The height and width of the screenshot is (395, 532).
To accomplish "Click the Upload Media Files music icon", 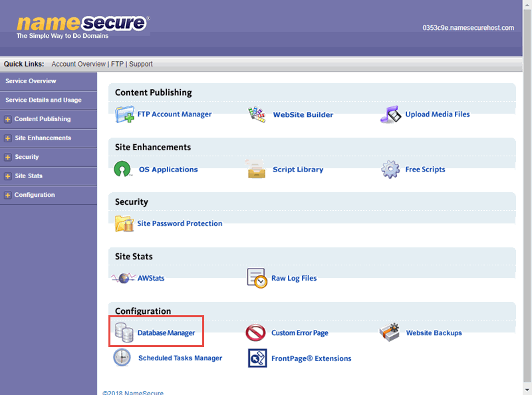I will 391,114.
